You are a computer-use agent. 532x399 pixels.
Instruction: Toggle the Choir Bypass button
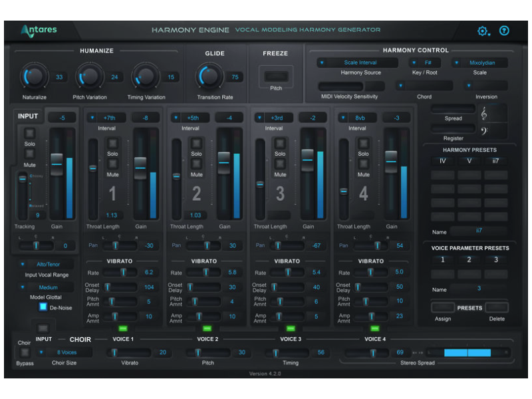(25, 353)
